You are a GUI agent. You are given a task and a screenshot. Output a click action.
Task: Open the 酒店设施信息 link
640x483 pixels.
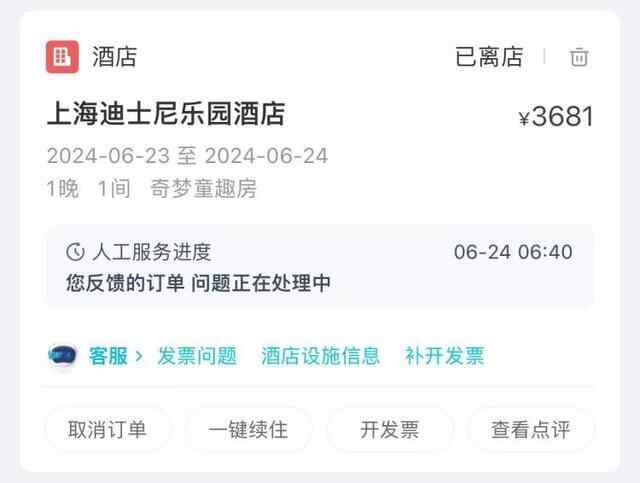320,356
